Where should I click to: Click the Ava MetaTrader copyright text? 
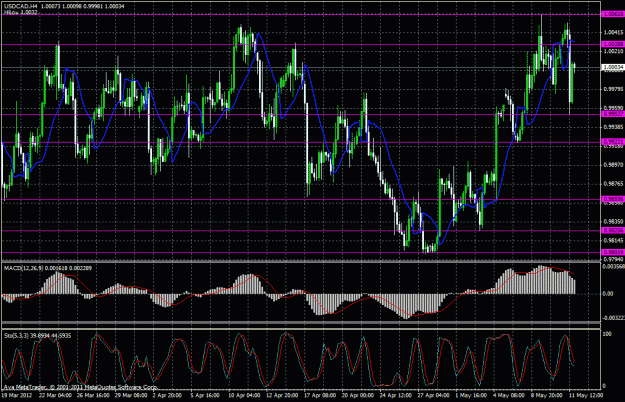[81, 387]
